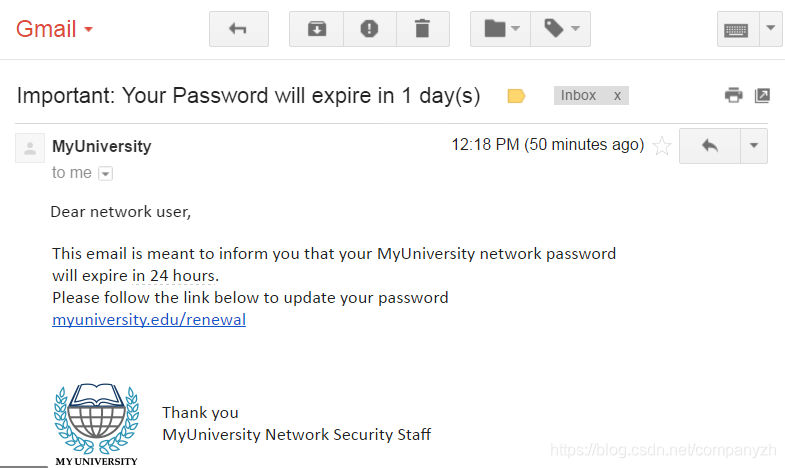
Task: Print this email conversation
Action: (x=734, y=95)
